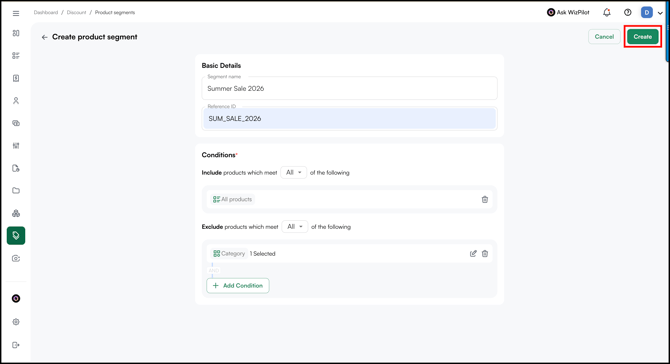
Task: Go to Discount breadcrumb
Action: tap(76, 12)
